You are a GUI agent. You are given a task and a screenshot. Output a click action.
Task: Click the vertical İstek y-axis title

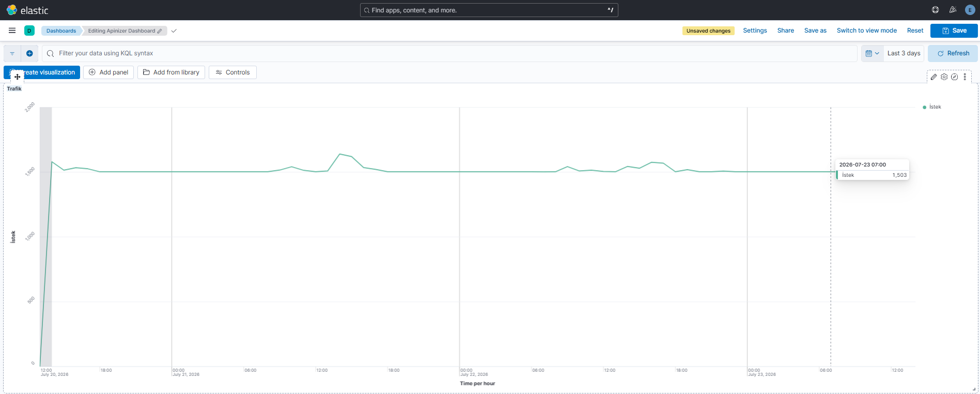[x=13, y=237]
